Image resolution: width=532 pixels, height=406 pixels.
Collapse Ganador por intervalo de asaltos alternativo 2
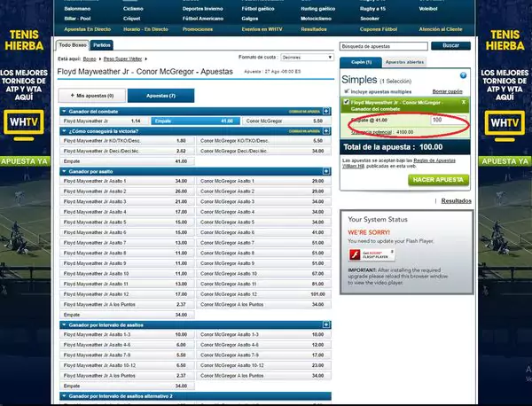pos(64,396)
